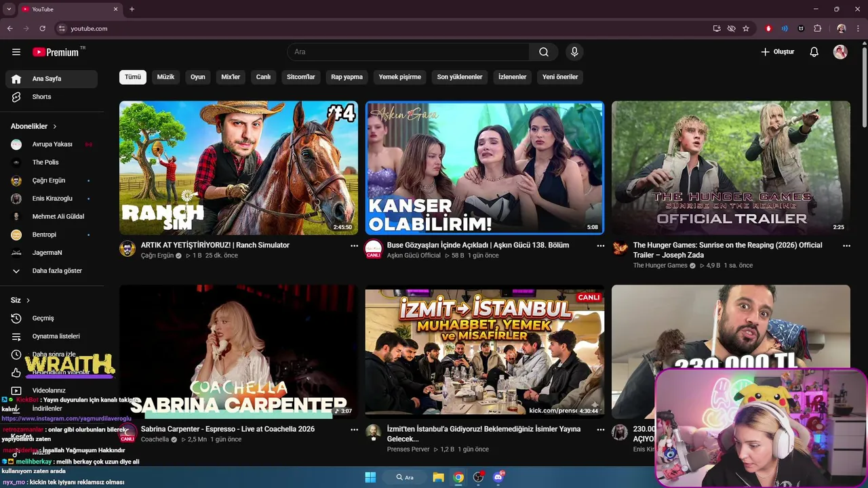
Task: Select the Rap yapma filter chip
Action: coord(347,77)
